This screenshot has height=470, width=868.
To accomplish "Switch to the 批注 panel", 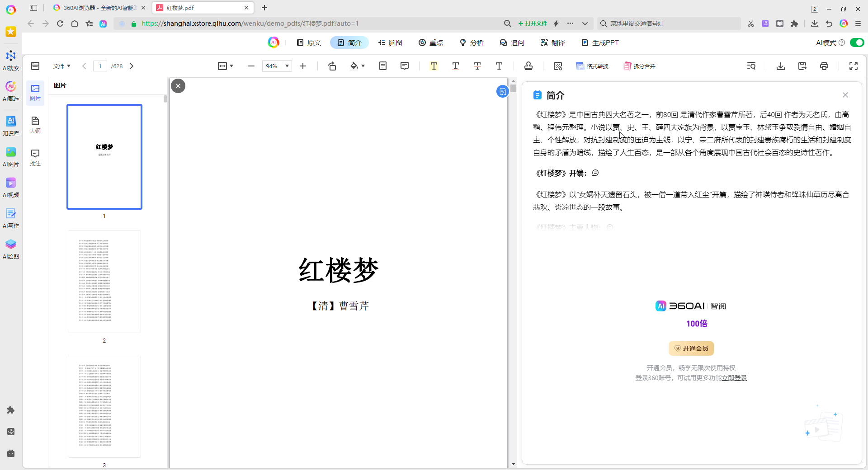I will click(35, 158).
